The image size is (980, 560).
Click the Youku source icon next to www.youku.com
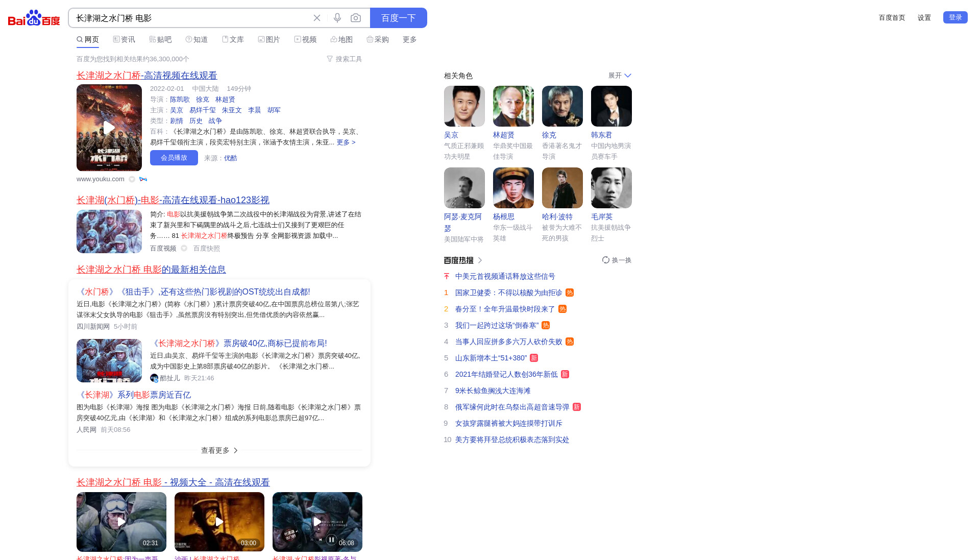point(143,179)
